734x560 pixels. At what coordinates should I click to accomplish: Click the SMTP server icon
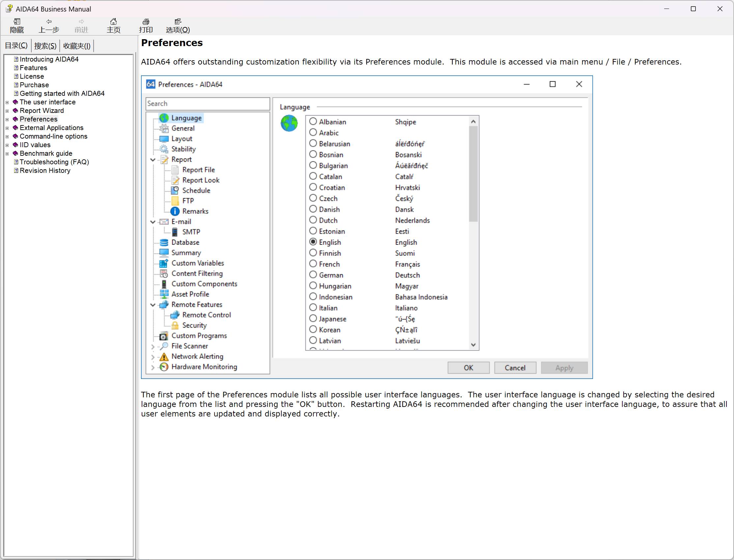pyautogui.click(x=175, y=232)
